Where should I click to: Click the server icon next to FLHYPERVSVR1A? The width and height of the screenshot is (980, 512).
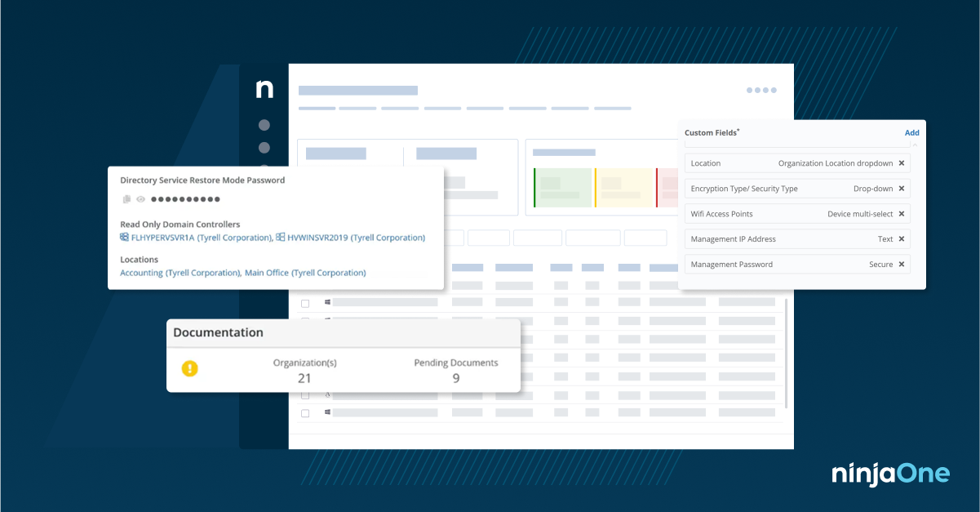[x=123, y=237]
